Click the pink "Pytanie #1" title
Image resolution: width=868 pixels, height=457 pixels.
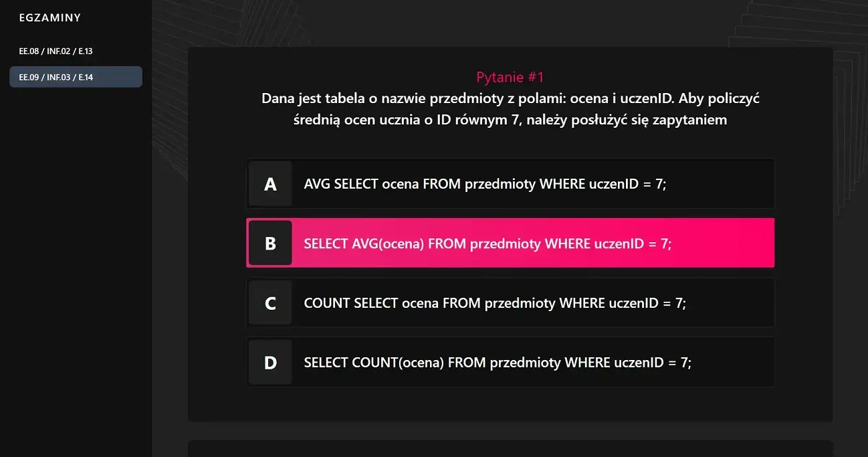pyautogui.click(x=510, y=77)
